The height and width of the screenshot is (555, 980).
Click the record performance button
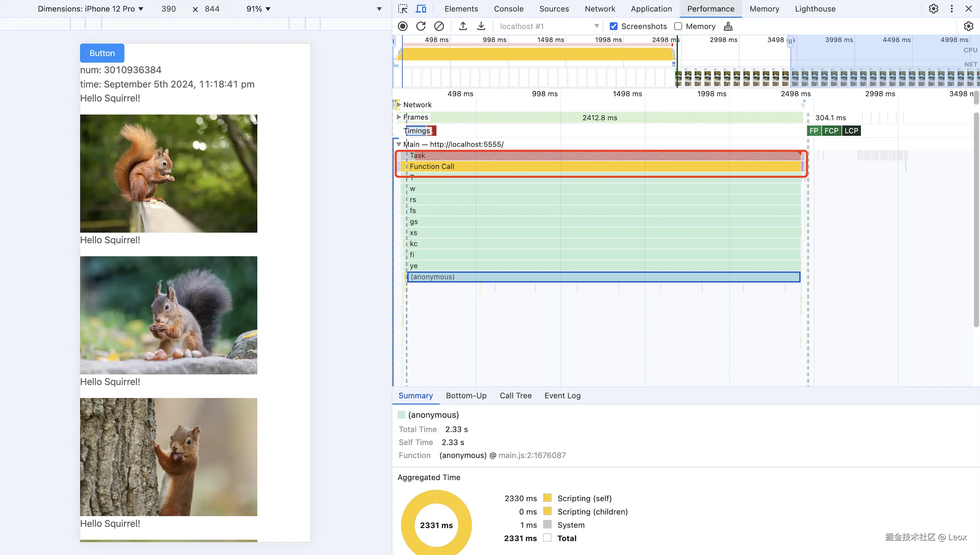click(x=403, y=26)
